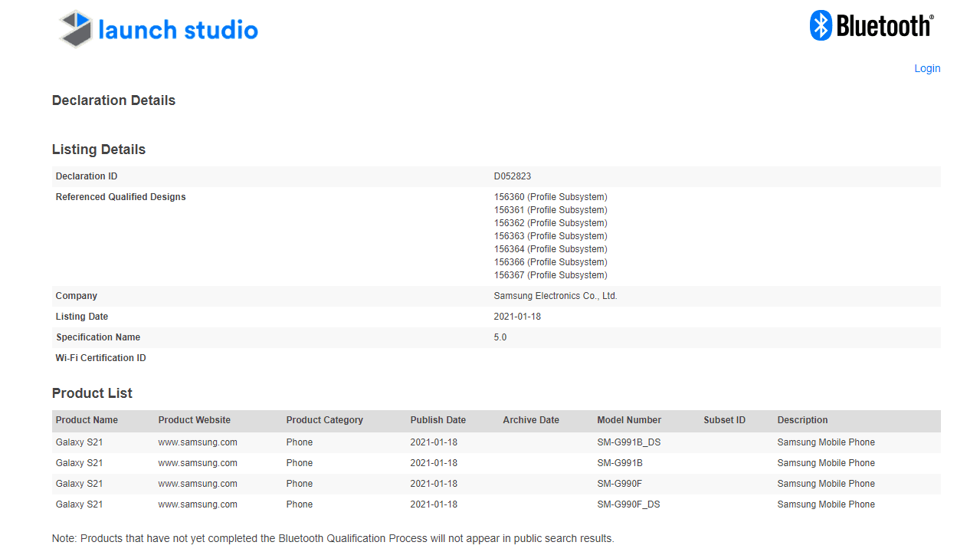
Task: Click model number SM-G990F_DS
Action: [629, 504]
